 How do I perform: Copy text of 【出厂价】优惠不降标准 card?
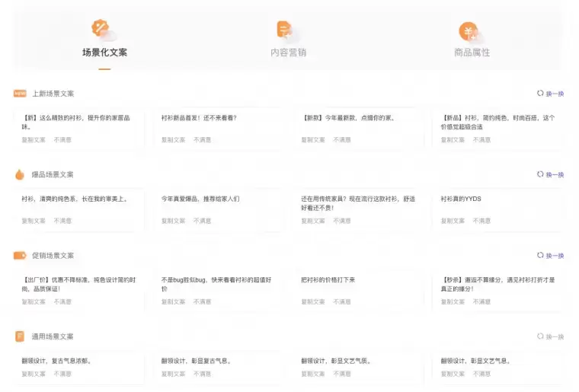click(x=34, y=301)
